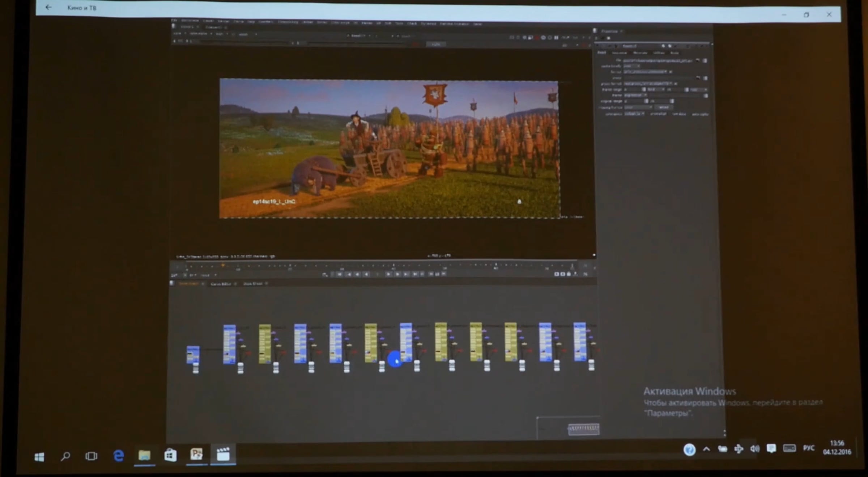Browse for proxy file with folder icon
868x477 pixels.
click(x=698, y=78)
